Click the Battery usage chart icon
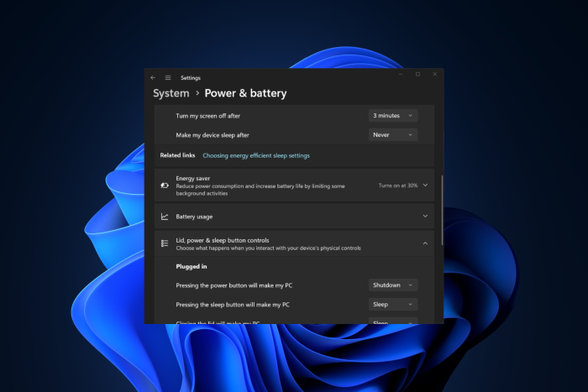Screen dimensions: 588x392 [165, 217]
